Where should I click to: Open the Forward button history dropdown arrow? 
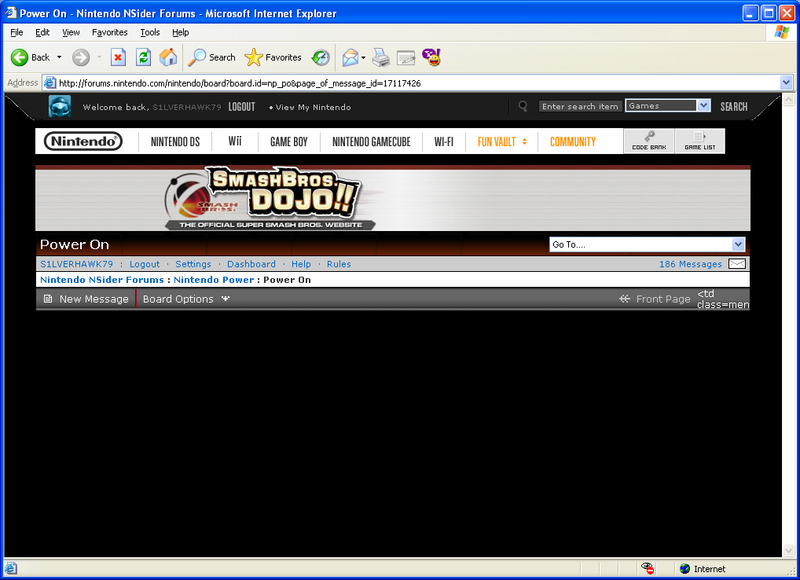(x=99, y=57)
